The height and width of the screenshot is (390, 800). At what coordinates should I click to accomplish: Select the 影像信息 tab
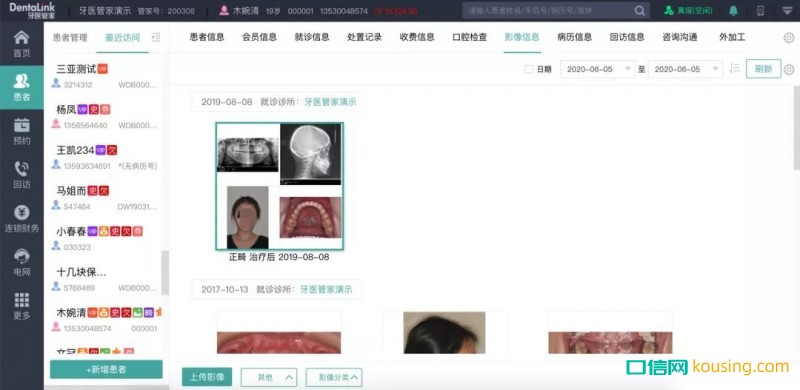tap(522, 37)
